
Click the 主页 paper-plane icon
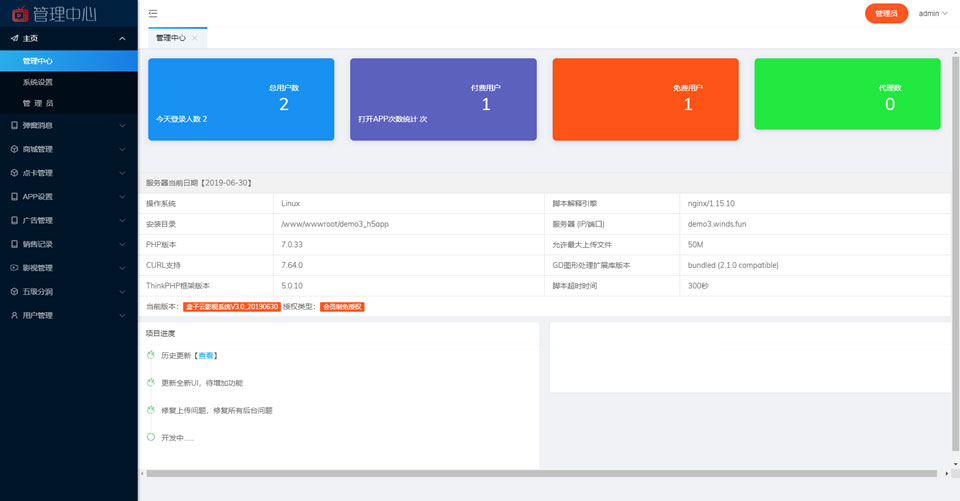pyautogui.click(x=14, y=38)
